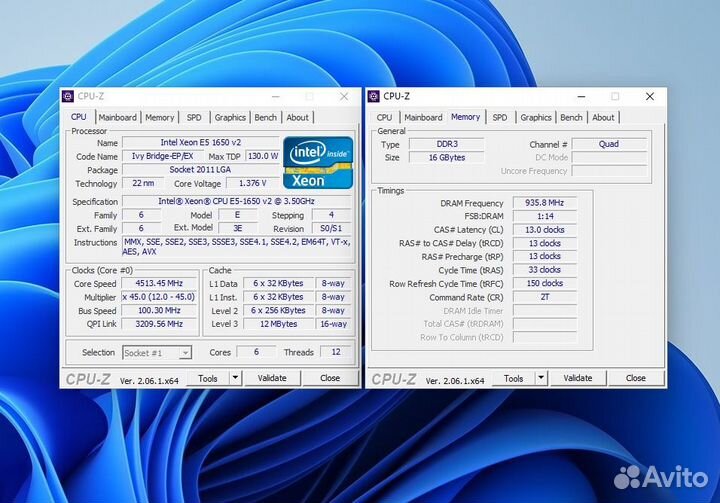Click Close button in right CPU-Z window
Viewport: 720px width, 503px height.
(636, 378)
